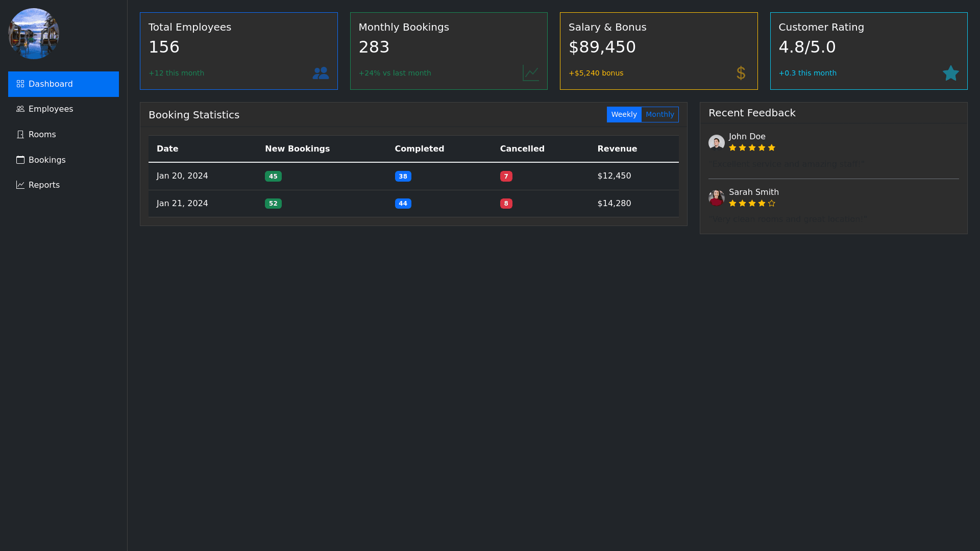Click John Doe's avatar picture

716,142
